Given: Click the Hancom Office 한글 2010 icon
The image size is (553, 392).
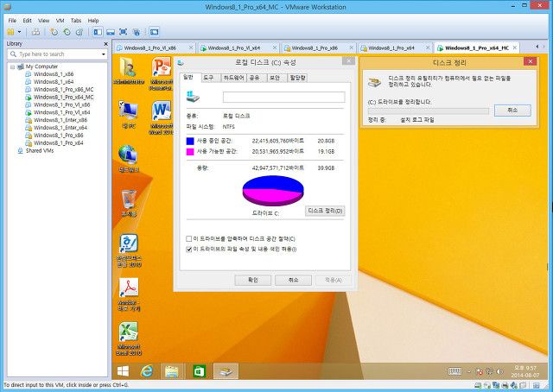Looking at the screenshot, I should pos(129,250).
